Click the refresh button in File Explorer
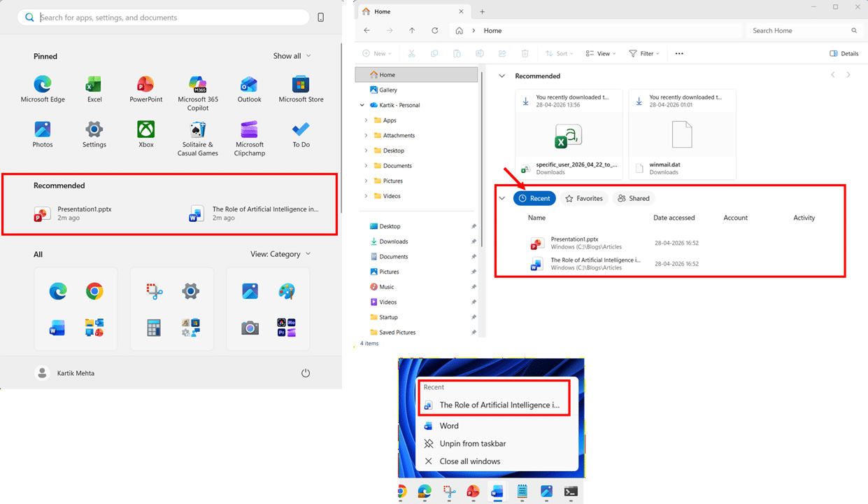This screenshot has height=504, width=868. point(435,31)
